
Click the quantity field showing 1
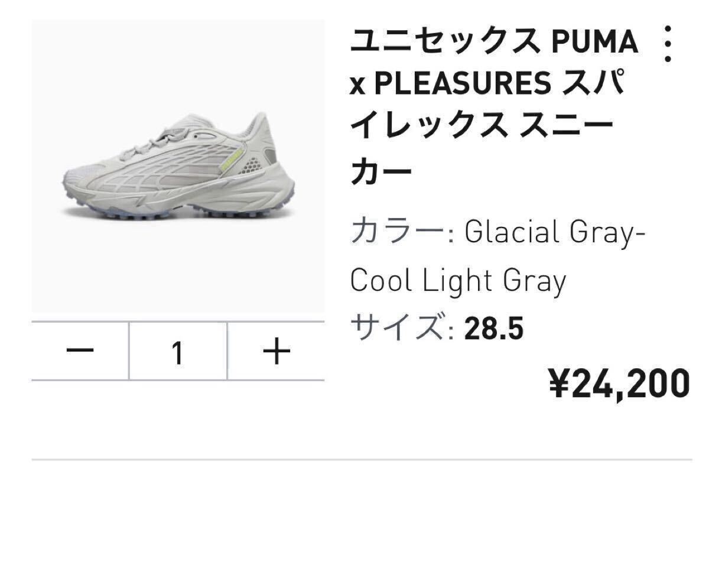[178, 351]
